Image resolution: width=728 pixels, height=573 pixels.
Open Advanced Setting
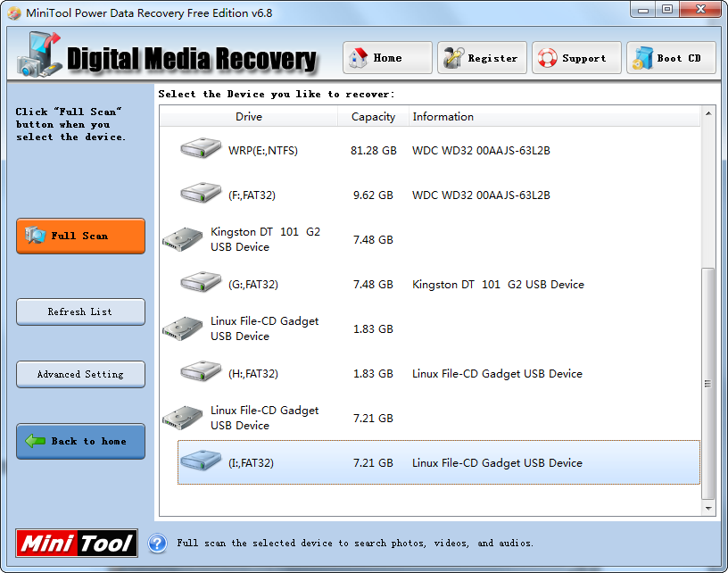[81, 374]
